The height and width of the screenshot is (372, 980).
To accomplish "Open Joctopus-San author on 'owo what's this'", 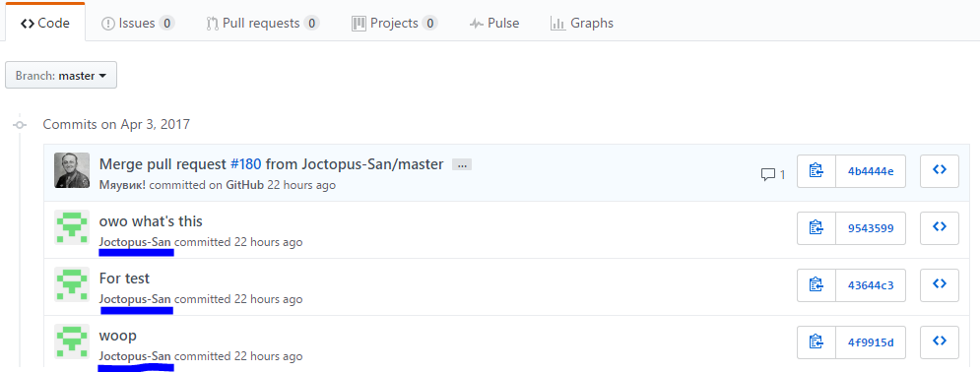I will coord(135,242).
